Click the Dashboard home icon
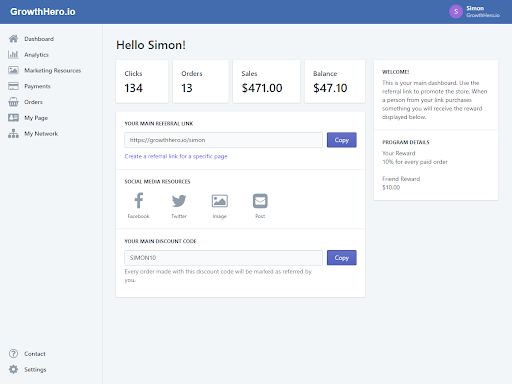This screenshot has width=512, height=384. (x=13, y=39)
